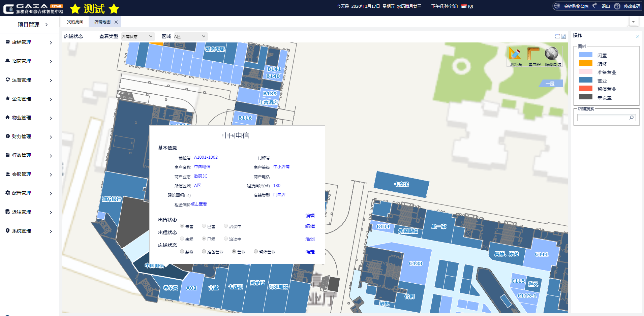
Task: Select the 暂停营业 shop status radio button
Action: 256,252
